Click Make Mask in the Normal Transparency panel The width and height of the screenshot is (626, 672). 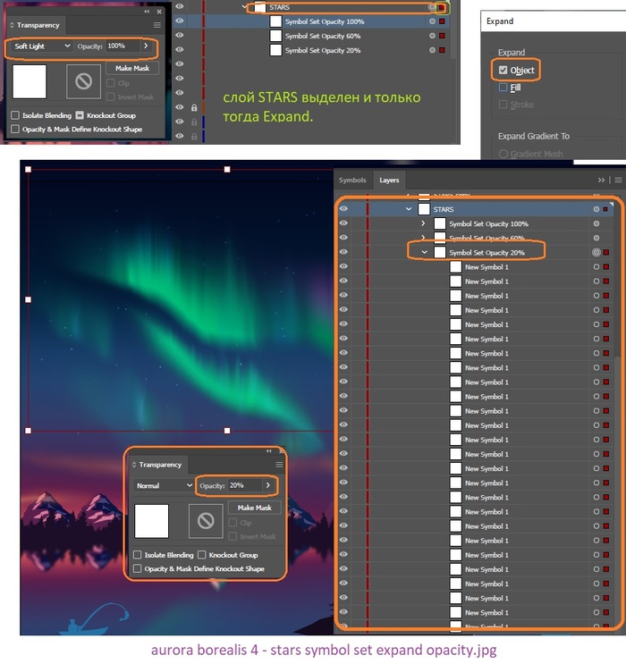point(254,508)
